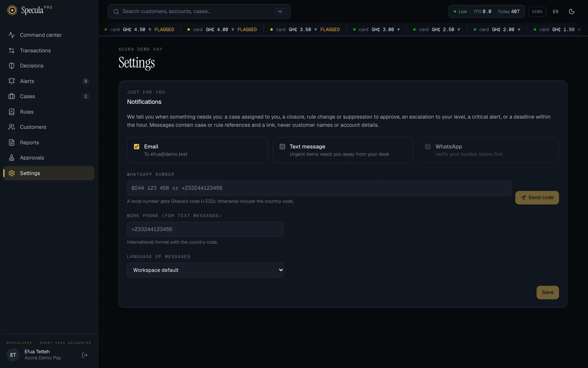Screen dimensions: 588x368
Task: Click the Send code button
Action: [537, 198]
